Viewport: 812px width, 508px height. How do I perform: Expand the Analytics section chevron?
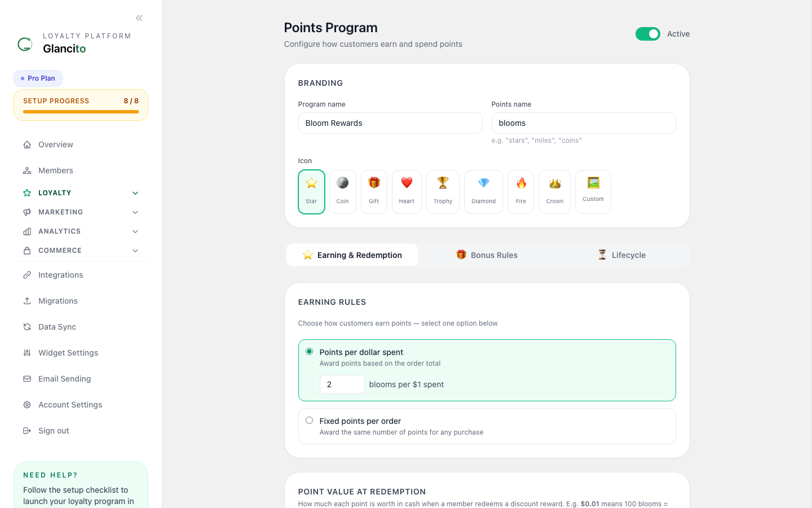pos(135,231)
